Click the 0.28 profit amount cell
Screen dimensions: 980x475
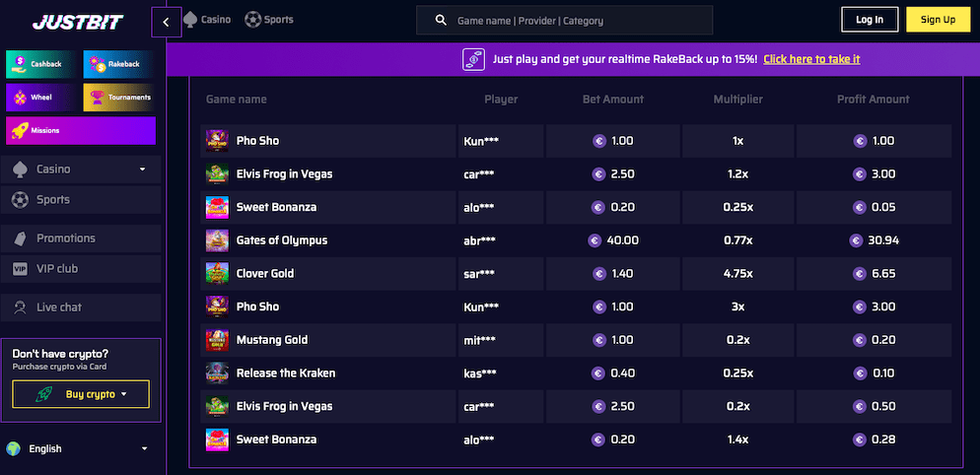874,440
